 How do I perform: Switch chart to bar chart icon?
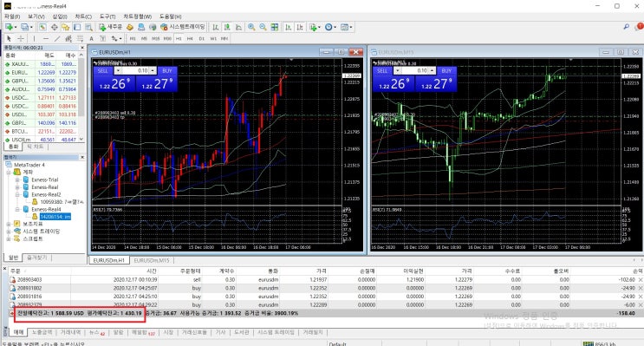click(x=215, y=27)
